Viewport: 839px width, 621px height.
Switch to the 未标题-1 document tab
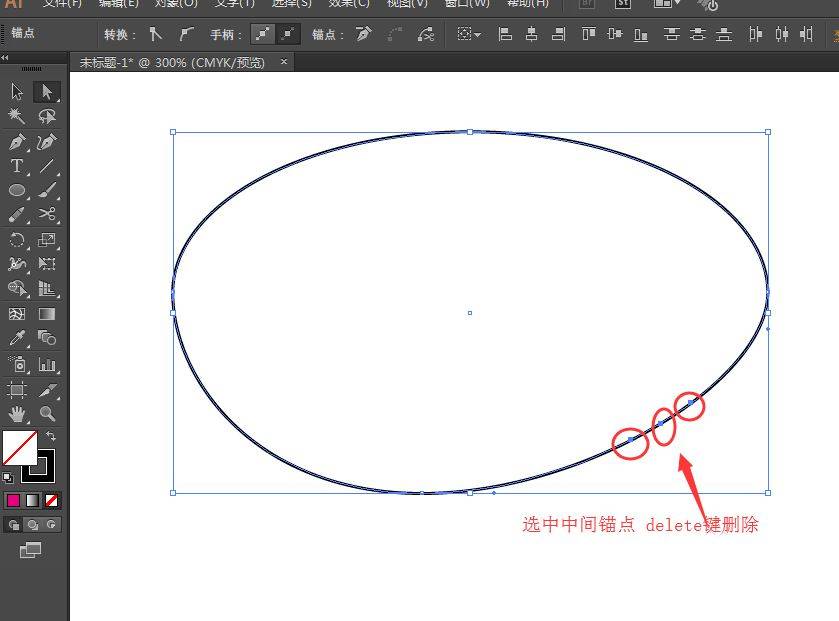click(x=172, y=62)
